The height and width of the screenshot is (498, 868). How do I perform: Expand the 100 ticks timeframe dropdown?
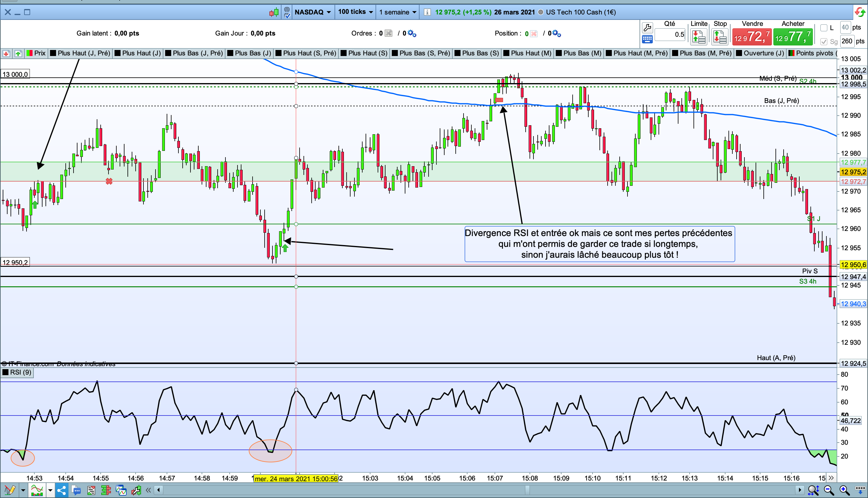pos(355,12)
